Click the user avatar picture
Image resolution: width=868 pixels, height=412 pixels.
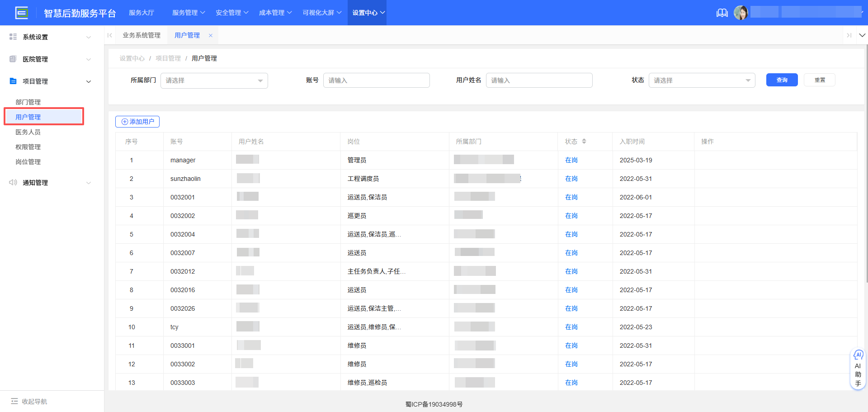click(741, 13)
